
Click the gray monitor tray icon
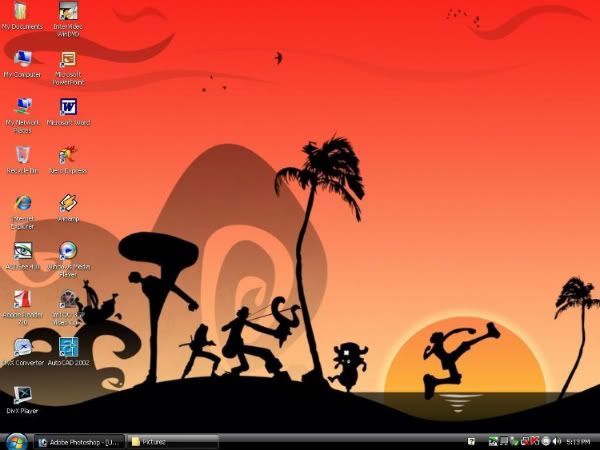pyautogui.click(x=504, y=441)
